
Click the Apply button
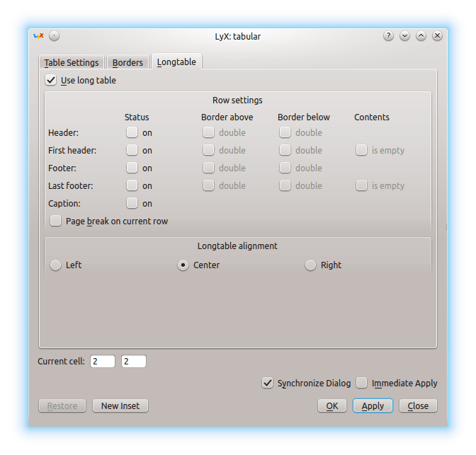(373, 406)
